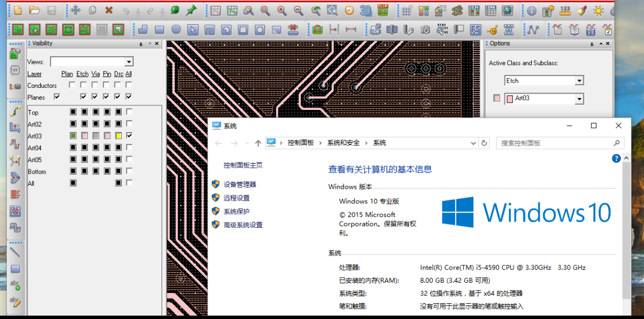Viewport: 644px width, 319px height.
Task: Toggle the Conductors Etch checkbox
Action: [x=84, y=85]
